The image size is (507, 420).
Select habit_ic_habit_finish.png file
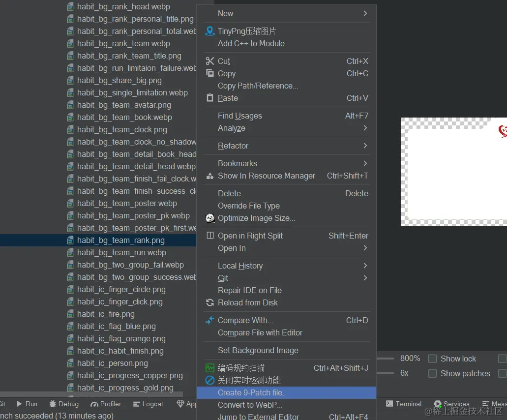point(120,351)
